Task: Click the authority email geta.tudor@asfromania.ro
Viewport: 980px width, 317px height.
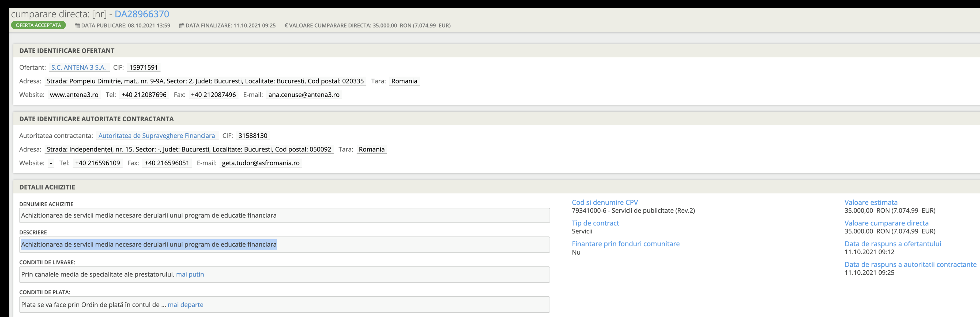Action: 261,163
